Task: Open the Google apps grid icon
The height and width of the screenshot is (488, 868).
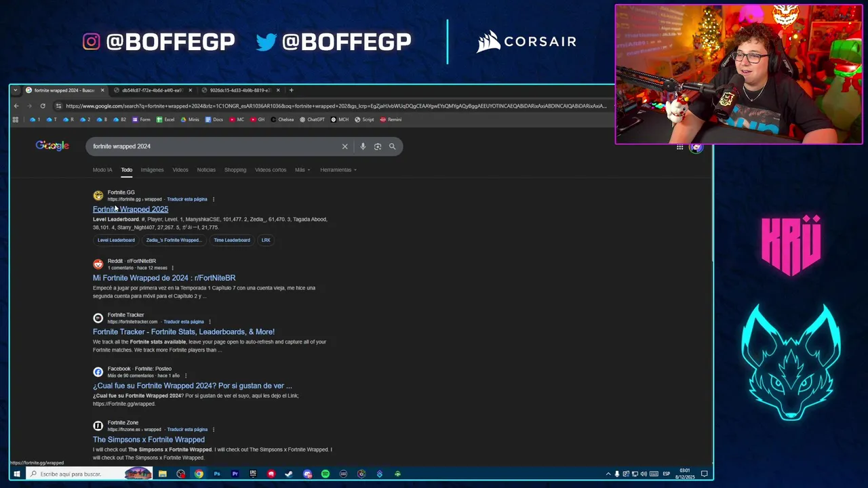Action: pos(679,147)
